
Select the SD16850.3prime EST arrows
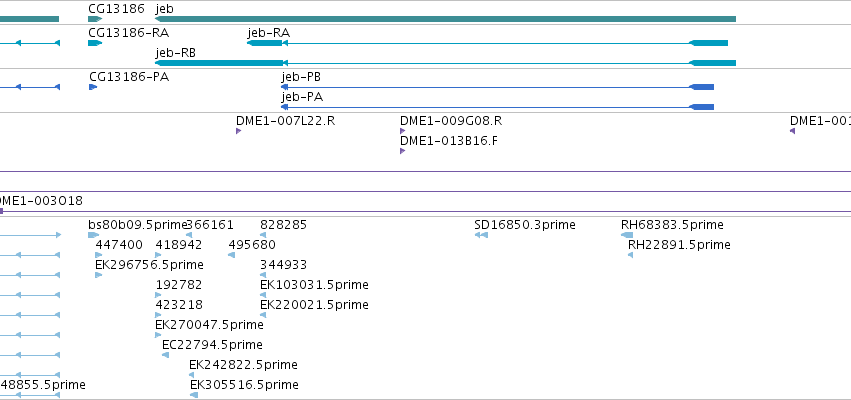pos(481,235)
